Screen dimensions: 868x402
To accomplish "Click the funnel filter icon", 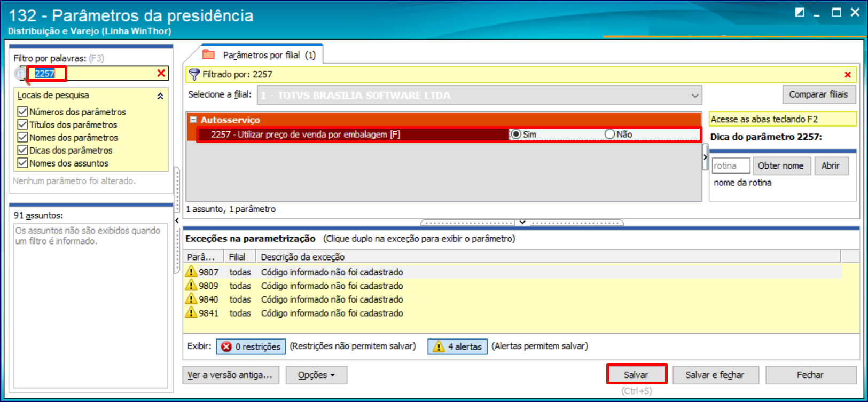I will click(x=194, y=74).
